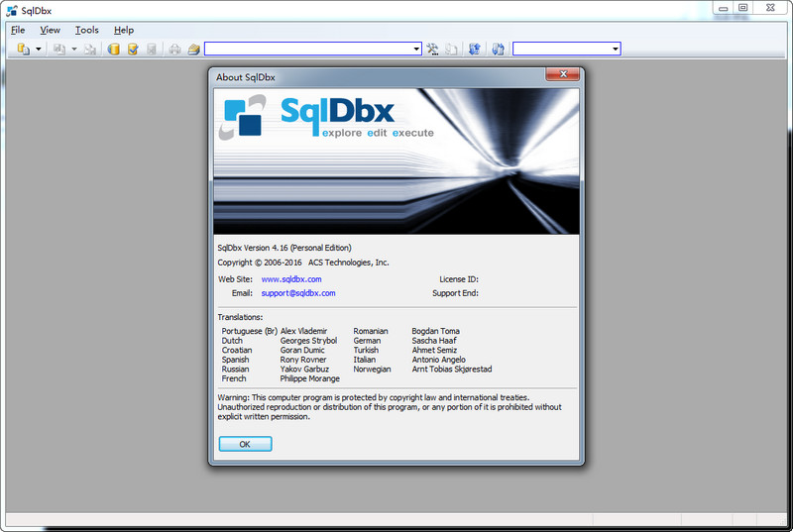The image size is (793, 532).
Task: Click the SqlDbx app icon in title bar
Action: (x=12, y=11)
